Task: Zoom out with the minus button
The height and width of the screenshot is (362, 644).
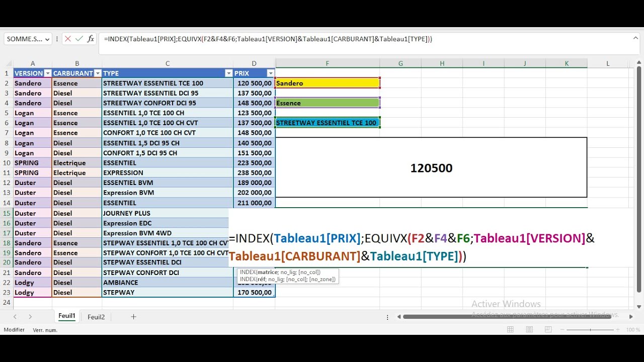Action: [562, 330]
